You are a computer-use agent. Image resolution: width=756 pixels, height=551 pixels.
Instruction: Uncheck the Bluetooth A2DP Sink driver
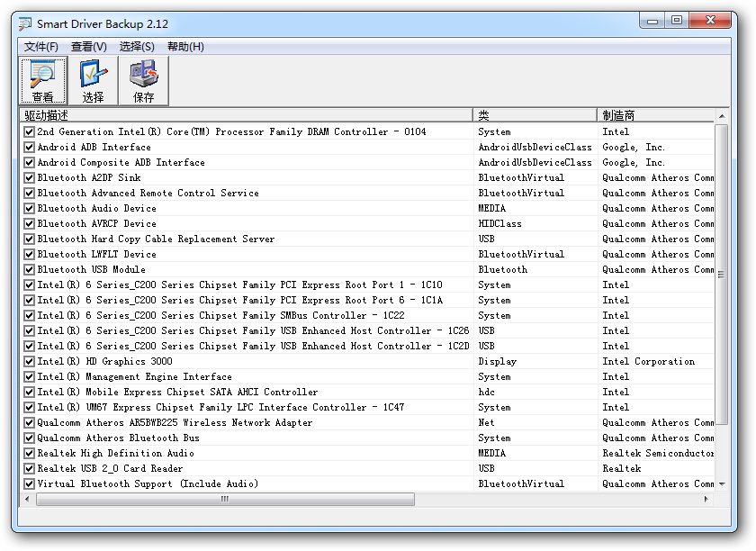[29, 178]
